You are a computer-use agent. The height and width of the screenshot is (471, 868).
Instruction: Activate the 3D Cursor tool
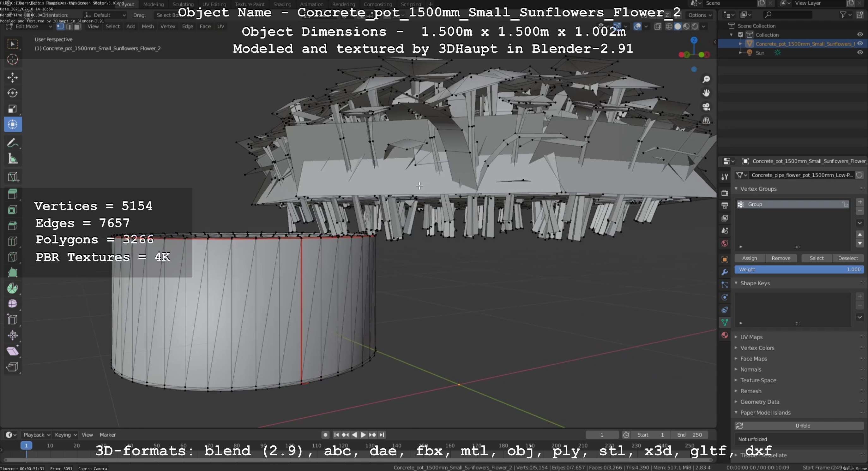tap(12, 60)
